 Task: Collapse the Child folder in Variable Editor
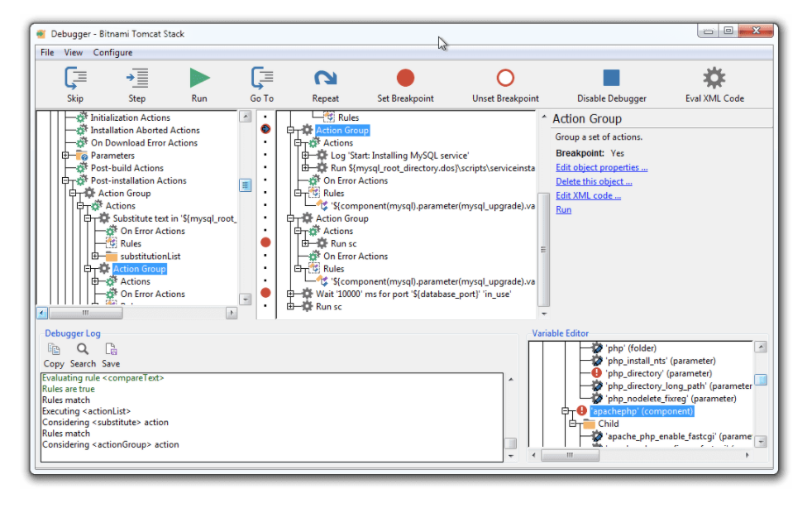(573, 424)
